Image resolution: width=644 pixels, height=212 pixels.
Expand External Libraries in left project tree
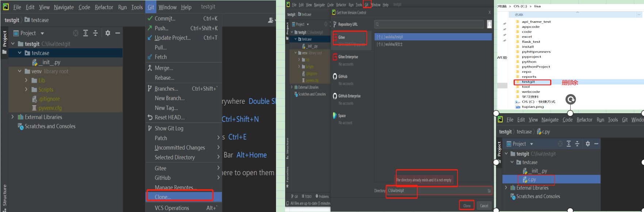(x=13, y=117)
